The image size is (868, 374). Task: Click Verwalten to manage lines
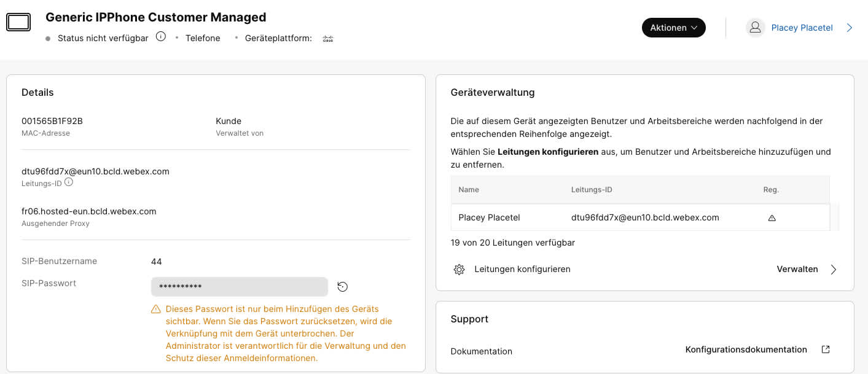coord(797,270)
